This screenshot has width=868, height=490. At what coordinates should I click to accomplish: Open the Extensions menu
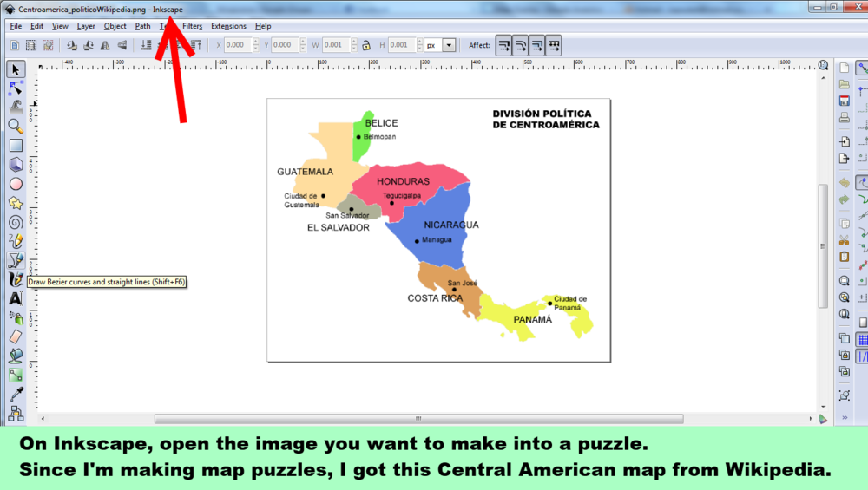pos(228,26)
